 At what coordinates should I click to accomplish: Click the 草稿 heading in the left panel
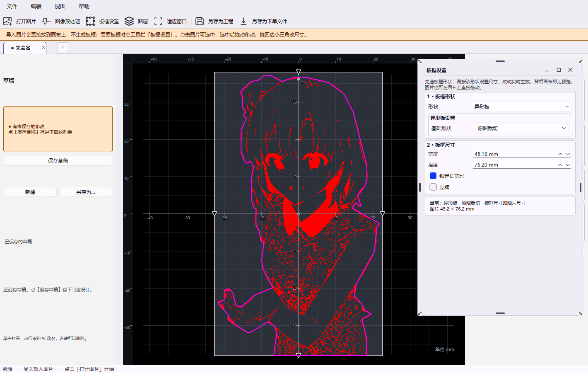coord(9,80)
